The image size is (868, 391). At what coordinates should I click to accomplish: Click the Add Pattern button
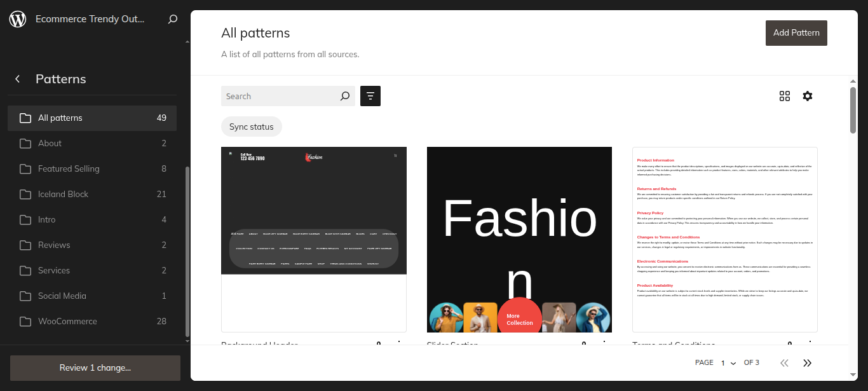[796, 32]
